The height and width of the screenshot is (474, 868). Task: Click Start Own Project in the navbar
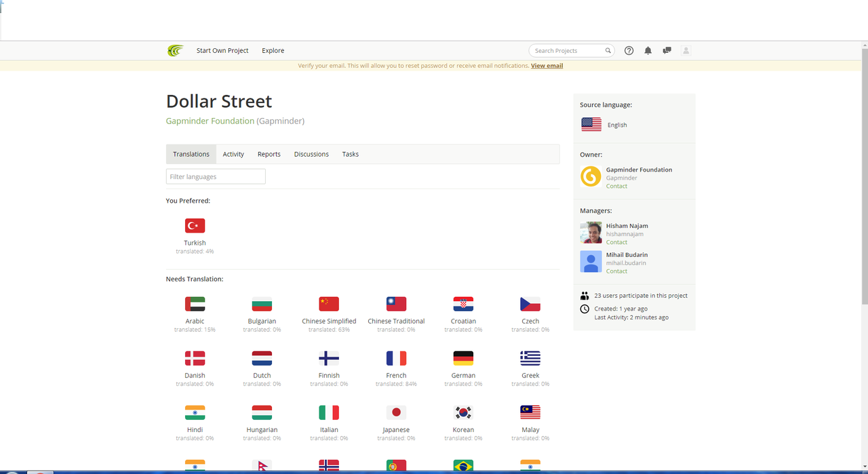pos(222,51)
